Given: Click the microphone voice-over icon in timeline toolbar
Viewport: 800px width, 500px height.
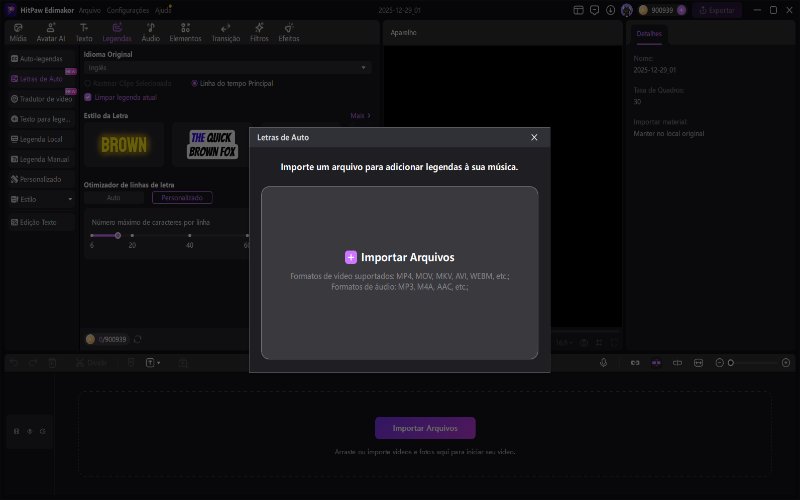Looking at the screenshot, I should [x=604, y=362].
